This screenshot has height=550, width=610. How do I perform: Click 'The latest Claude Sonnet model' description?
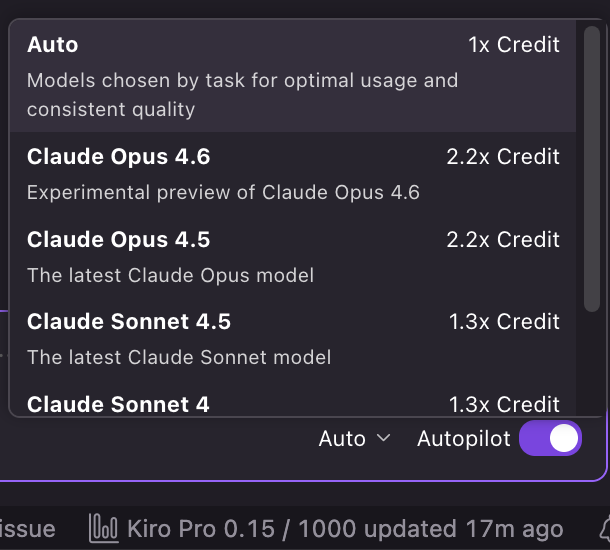(x=179, y=357)
